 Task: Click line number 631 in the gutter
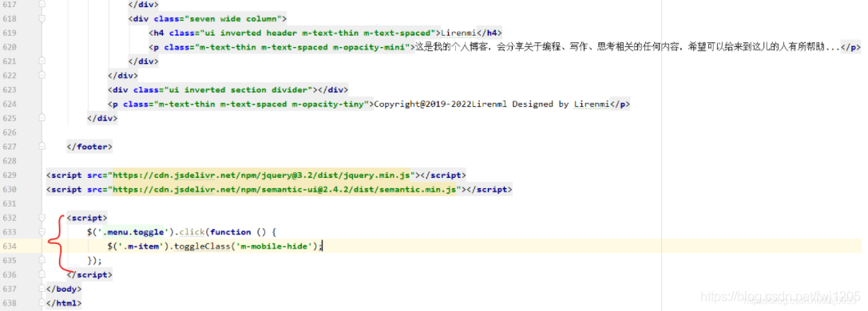point(10,204)
